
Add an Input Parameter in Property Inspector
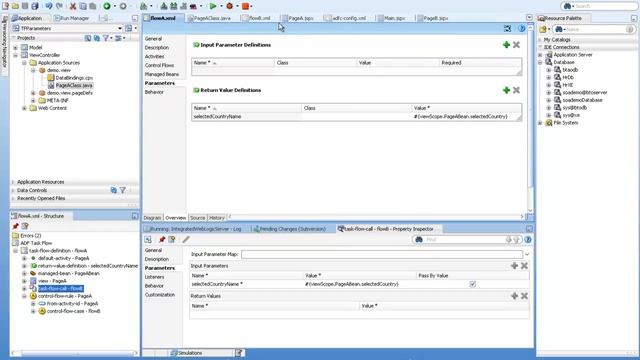514,266
